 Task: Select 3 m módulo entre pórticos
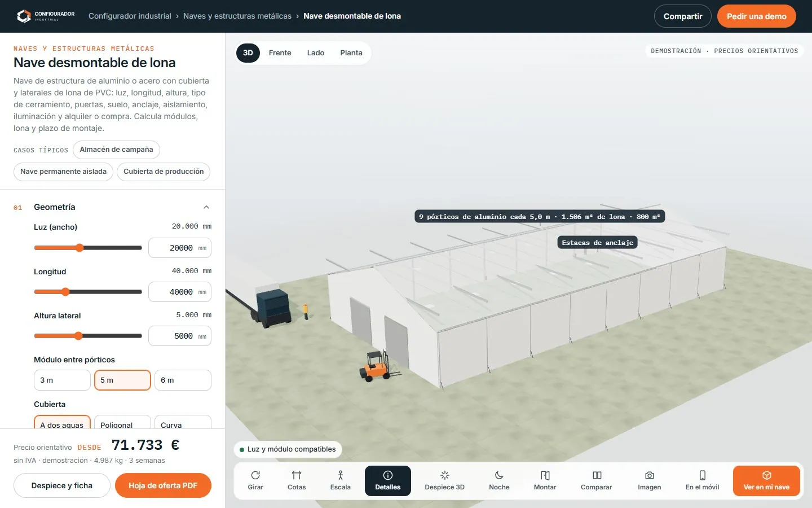[62, 380]
